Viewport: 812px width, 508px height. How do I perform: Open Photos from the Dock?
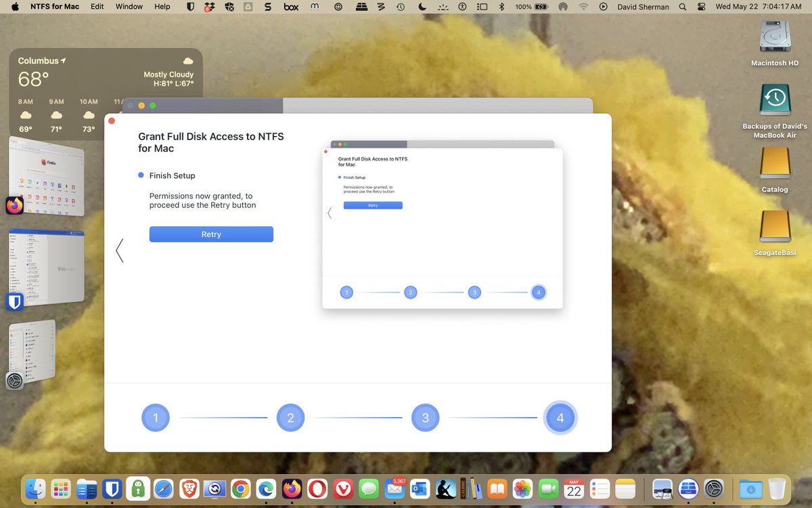(x=523, y=489)
